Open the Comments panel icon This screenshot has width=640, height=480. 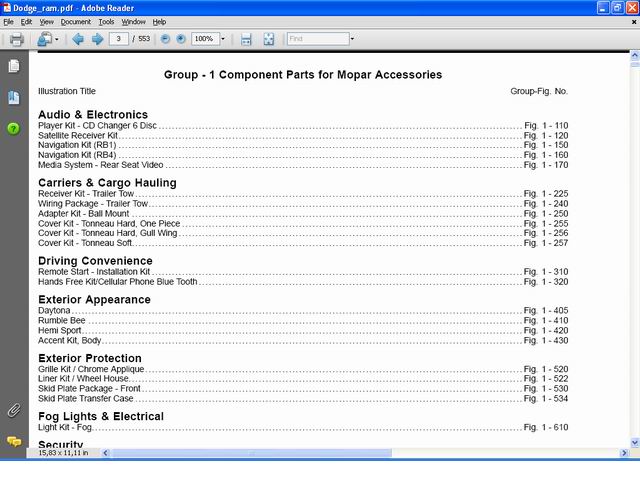tap(14, 442)
